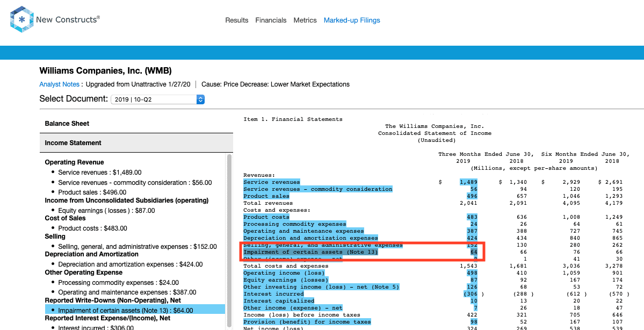Image resolution: width=644 pixels, height=330 pixels.
Task: Click the Williams Companies, Inc. (WMB) title
Action: click(x=106, y=71)
